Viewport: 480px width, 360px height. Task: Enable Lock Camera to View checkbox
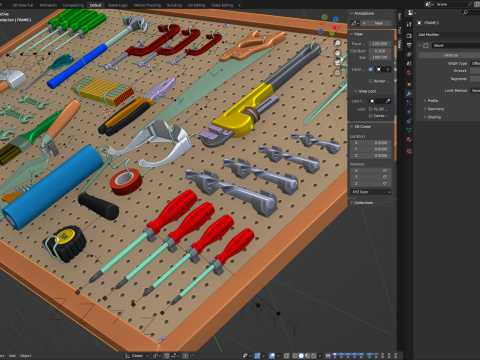pos(370,116)
